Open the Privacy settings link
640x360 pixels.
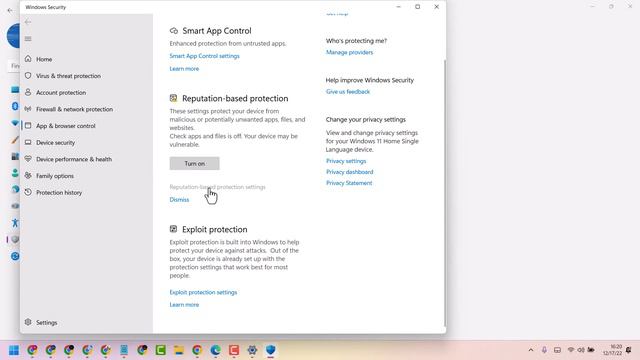pyautogui.click(x=346, y=161)
